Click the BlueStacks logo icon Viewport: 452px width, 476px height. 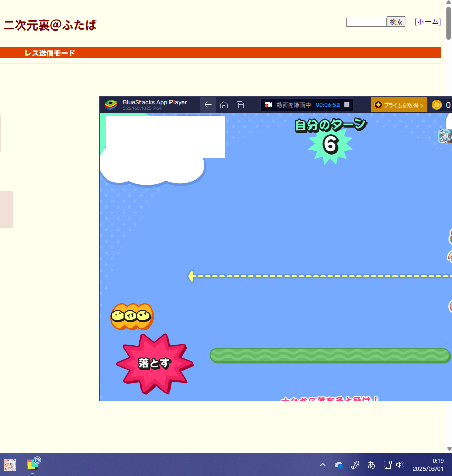pos(110,105)
